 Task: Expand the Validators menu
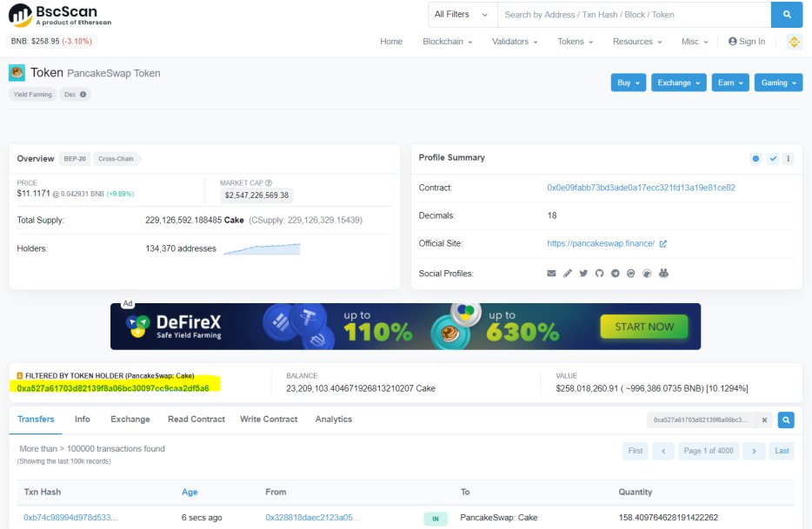[x=515, y=42]
